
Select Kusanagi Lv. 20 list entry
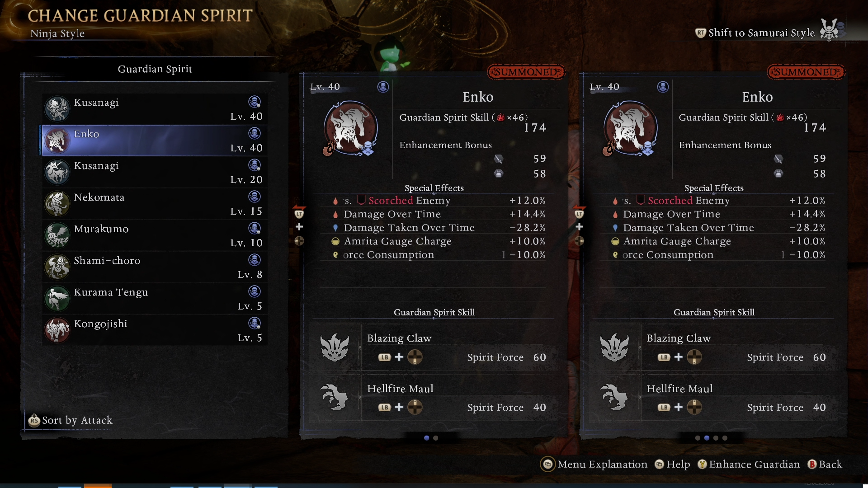click(x=155, y=172)
